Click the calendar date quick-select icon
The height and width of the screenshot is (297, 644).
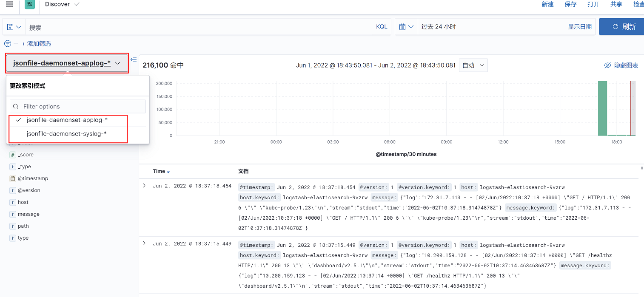point(402,27)
